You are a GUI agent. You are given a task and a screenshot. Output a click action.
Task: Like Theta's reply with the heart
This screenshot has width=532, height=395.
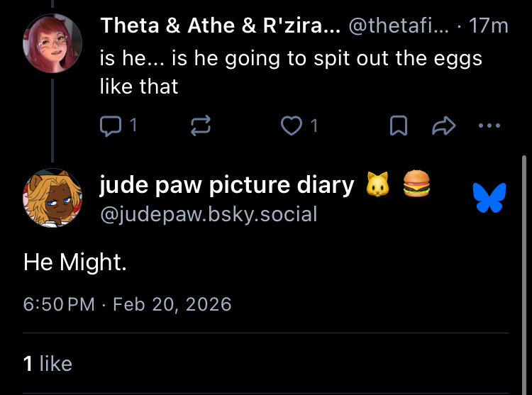coord(291,126)
